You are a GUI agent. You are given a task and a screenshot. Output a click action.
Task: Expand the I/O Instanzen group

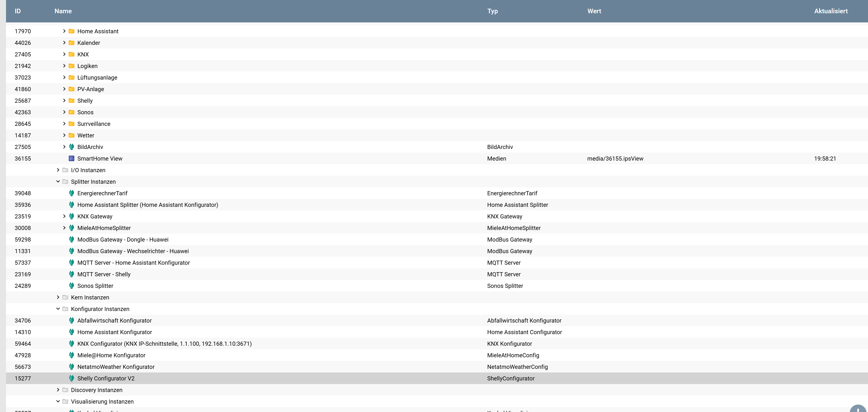tap(58, 170)
